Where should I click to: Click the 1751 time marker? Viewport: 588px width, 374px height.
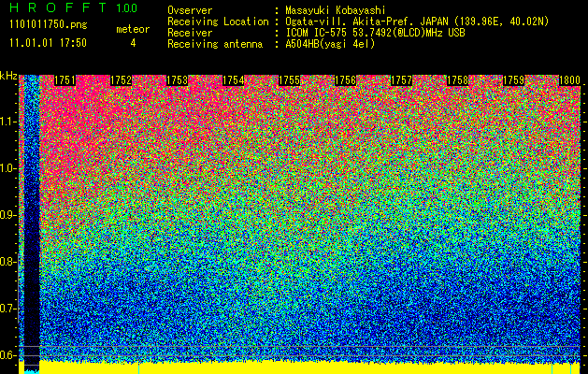[x=65, y=80]
